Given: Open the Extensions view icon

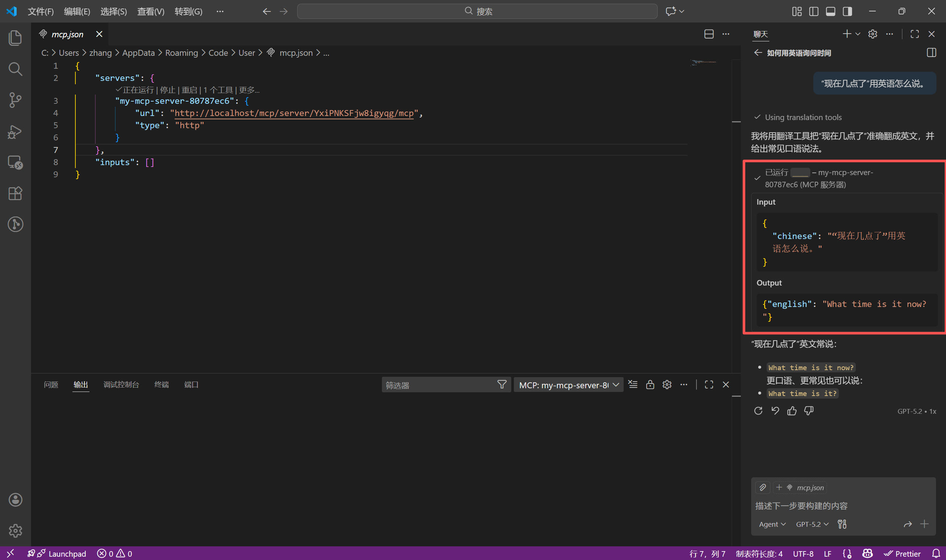Looking at the screenshot, I should point(15,193).
